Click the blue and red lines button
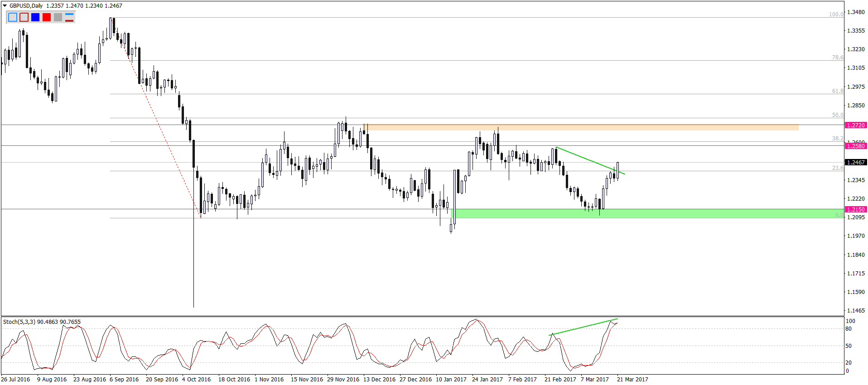The width and height of the screenshot is (868, 385). tap(69, 17)
